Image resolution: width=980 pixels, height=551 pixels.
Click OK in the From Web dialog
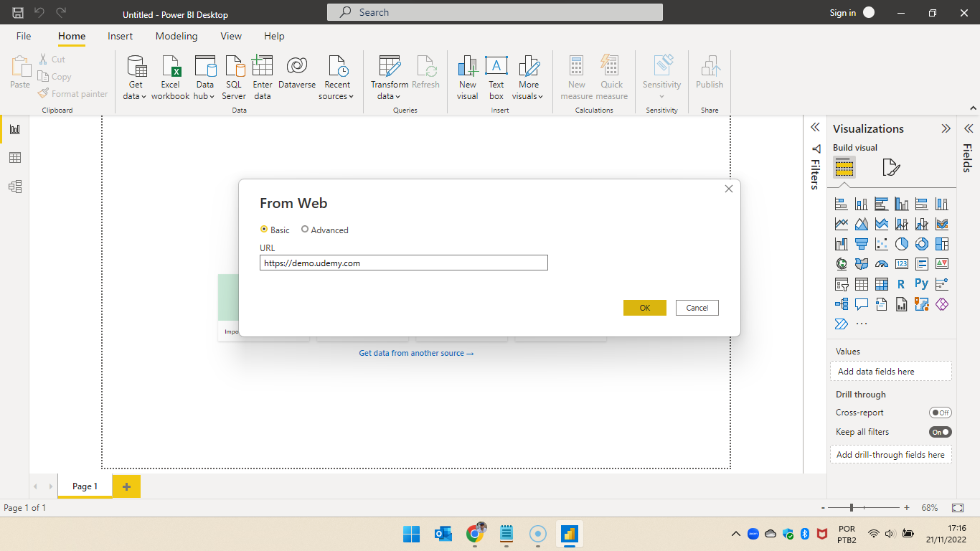tap(645, 308)
